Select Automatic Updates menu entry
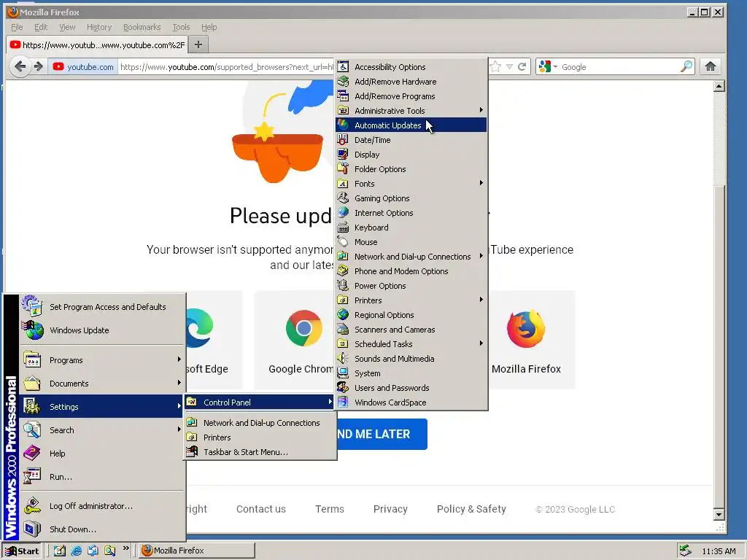This screenshot has width=747, height=560. 411,125
